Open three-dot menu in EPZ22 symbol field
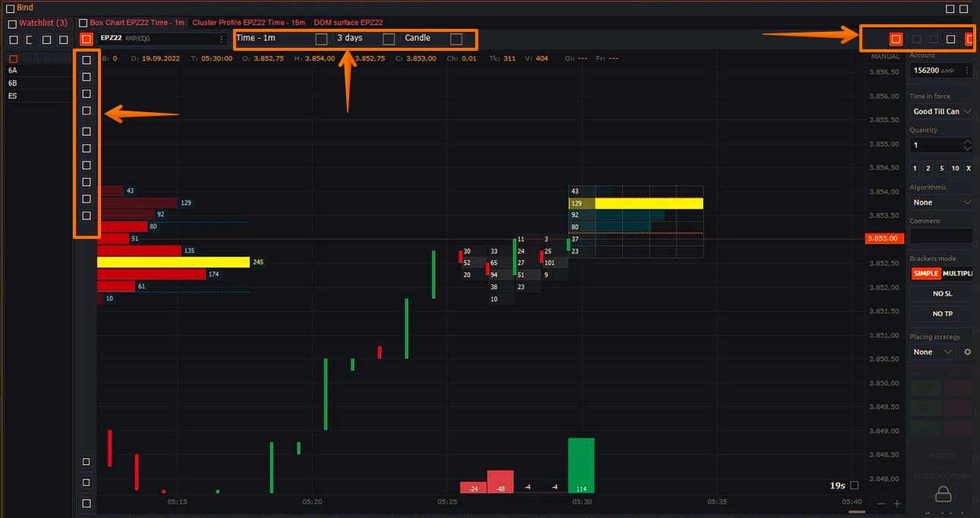Viewport: 980px width, 518px height. pos(221,39)
